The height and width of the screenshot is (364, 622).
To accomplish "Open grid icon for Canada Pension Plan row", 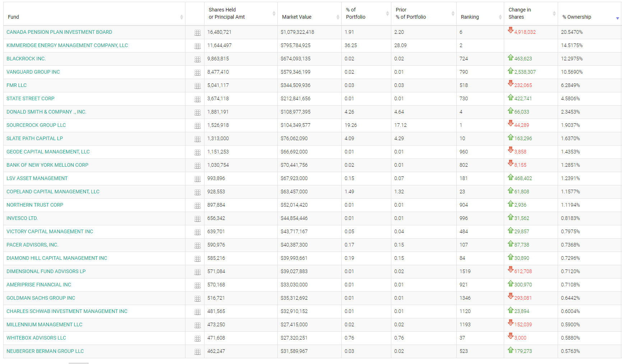I will click(198, 33).
